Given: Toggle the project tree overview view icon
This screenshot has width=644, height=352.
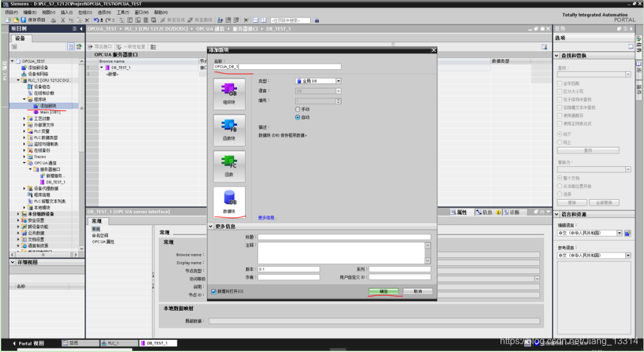Looking at the screenshot, I should coord(71,46).
